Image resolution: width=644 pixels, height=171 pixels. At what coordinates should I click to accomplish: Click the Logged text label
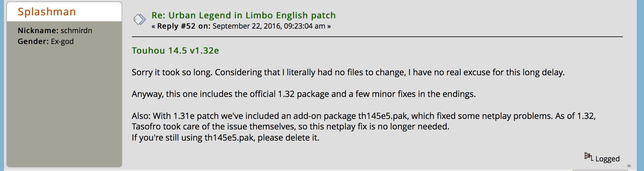pyautogui.click(x=607, y=159)
